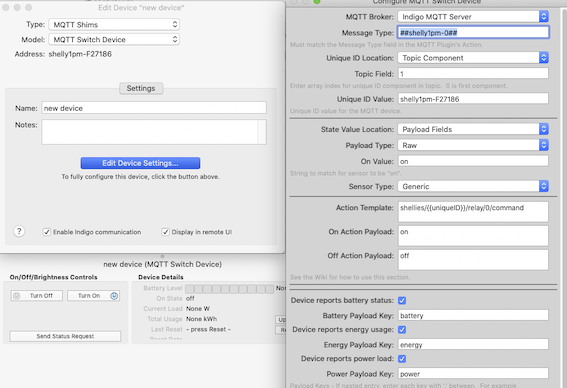Click the Action Template text box

473,212
